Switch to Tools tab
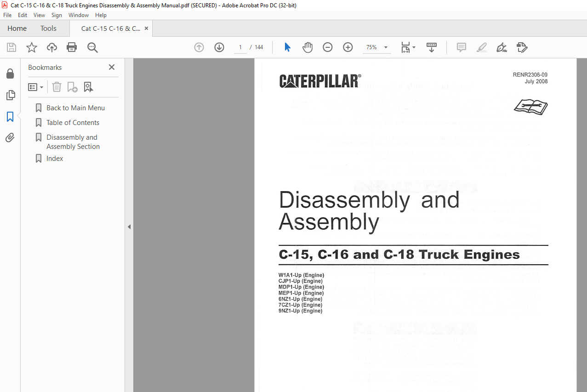The height and width of the screenshot is (392, 587). coord(48,28)
